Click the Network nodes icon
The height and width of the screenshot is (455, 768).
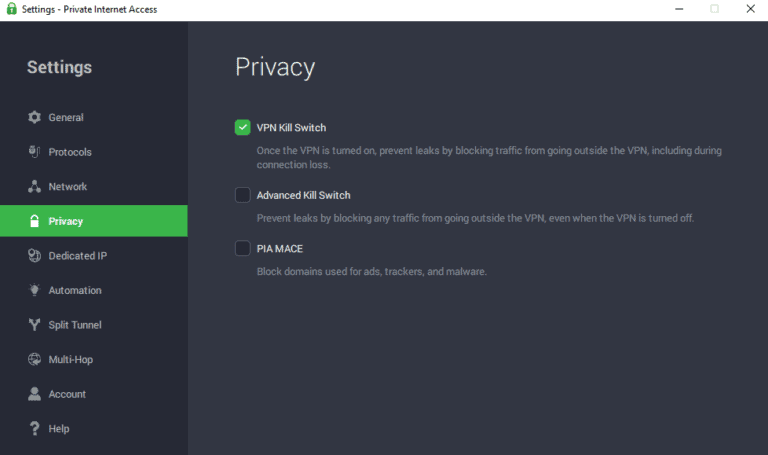click(35, 187)
